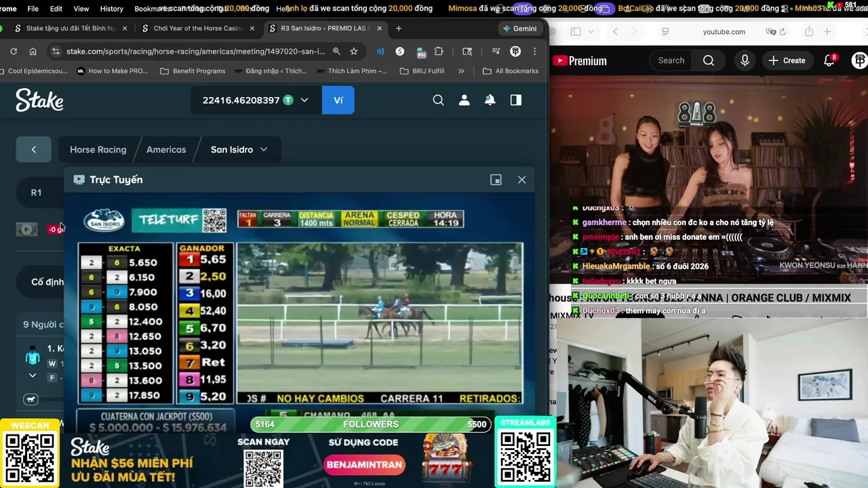The image size is (868, 488).
Task: Open Chrome extensions puzzle icon
Action: [439, 51]
